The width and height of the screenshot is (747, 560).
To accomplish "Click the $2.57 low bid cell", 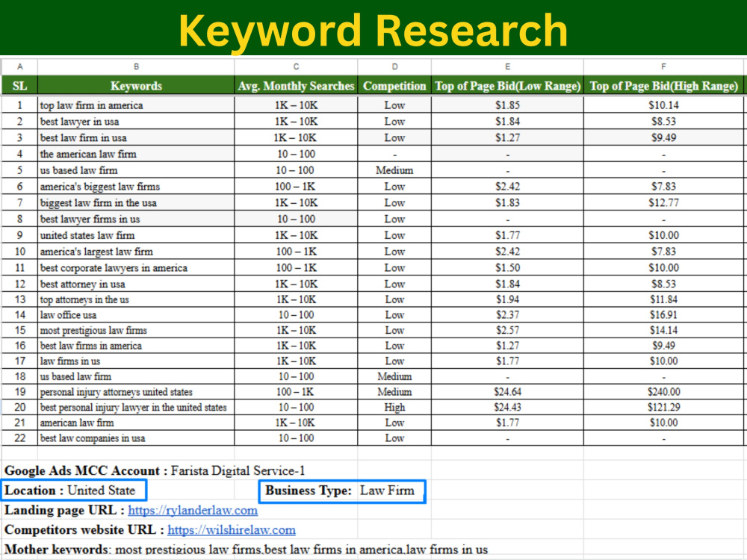I will pyautogui.click(x=507, y=330).
